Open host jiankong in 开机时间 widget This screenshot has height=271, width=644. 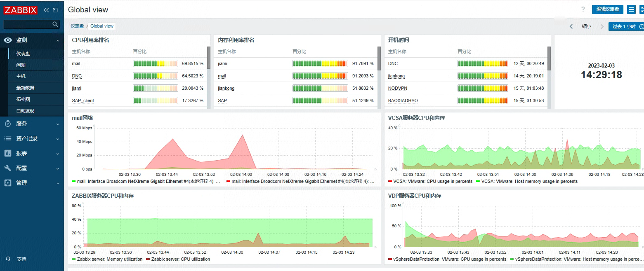point(396,76)
